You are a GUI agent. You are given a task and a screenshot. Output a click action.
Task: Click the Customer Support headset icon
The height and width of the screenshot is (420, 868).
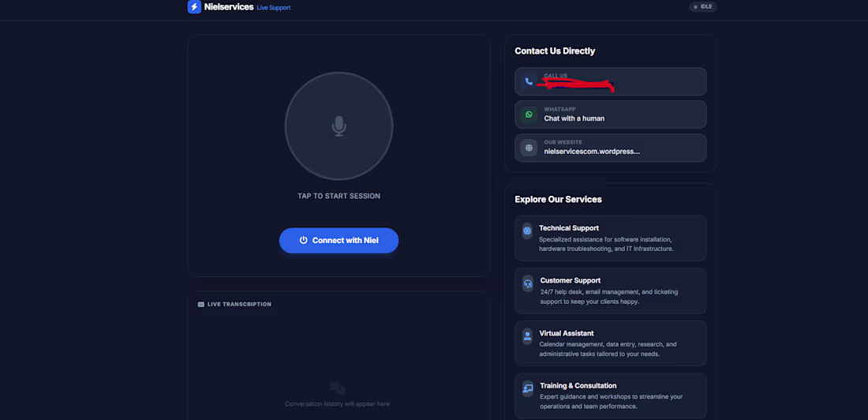tap(528, 283)
